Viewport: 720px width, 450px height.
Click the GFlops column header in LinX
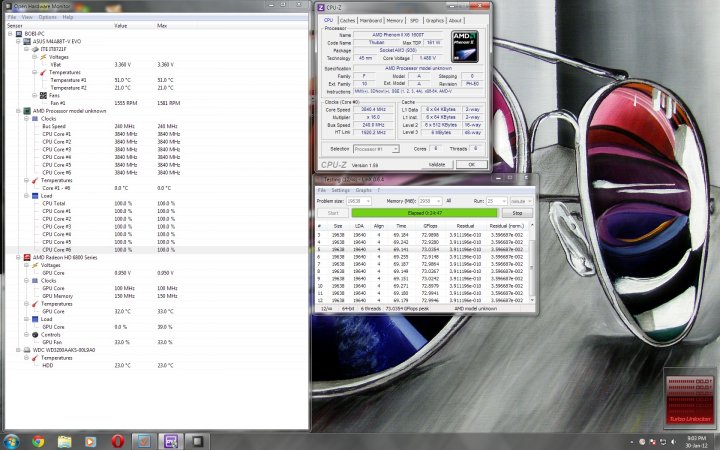[x=430, y=226]
